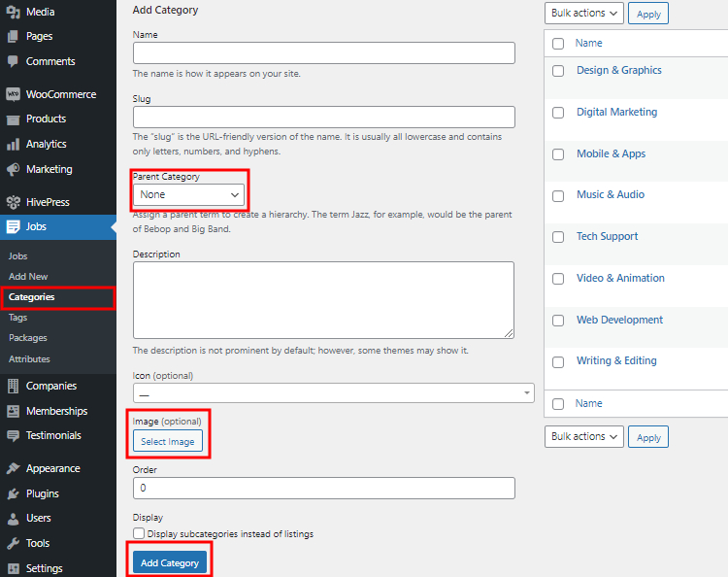
Task: Click the top Apply button
Action: (648, 14)
